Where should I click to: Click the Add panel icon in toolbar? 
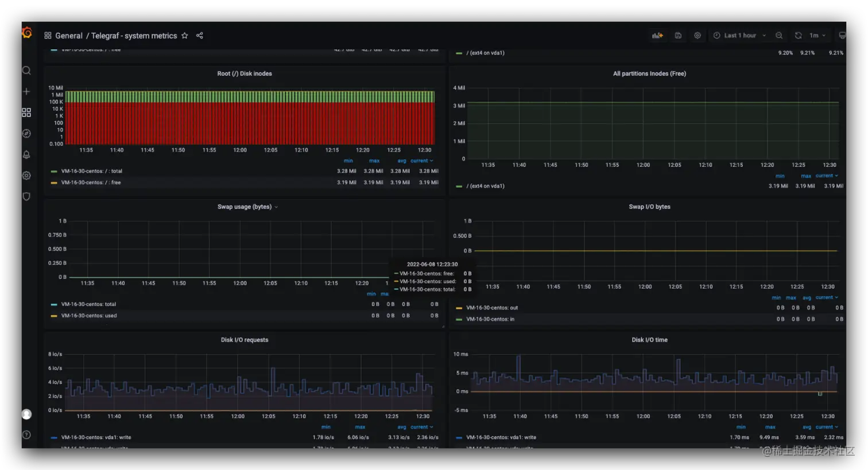tap(657, 36)
